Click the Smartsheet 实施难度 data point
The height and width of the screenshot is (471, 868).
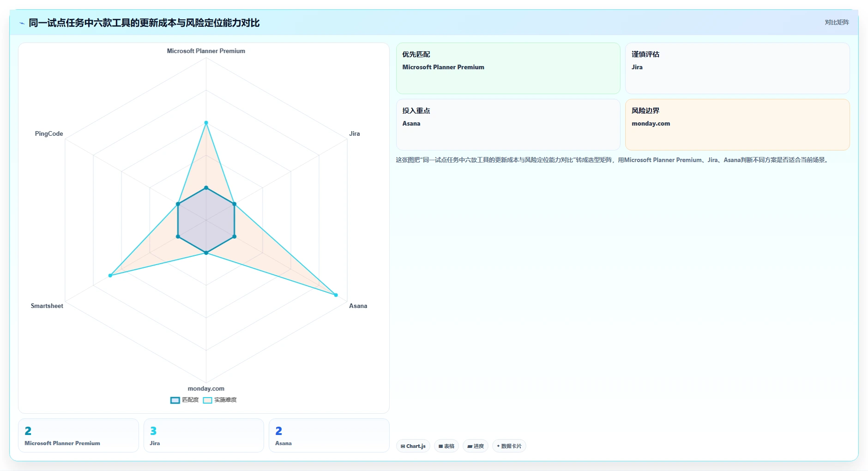tap(110, 276)
